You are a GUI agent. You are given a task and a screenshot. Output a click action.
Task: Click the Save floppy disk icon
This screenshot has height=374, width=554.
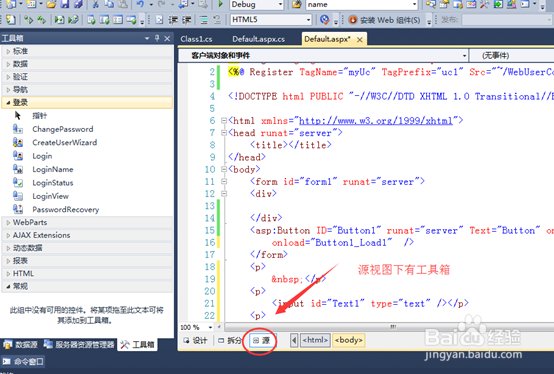[x=65, y=4]
